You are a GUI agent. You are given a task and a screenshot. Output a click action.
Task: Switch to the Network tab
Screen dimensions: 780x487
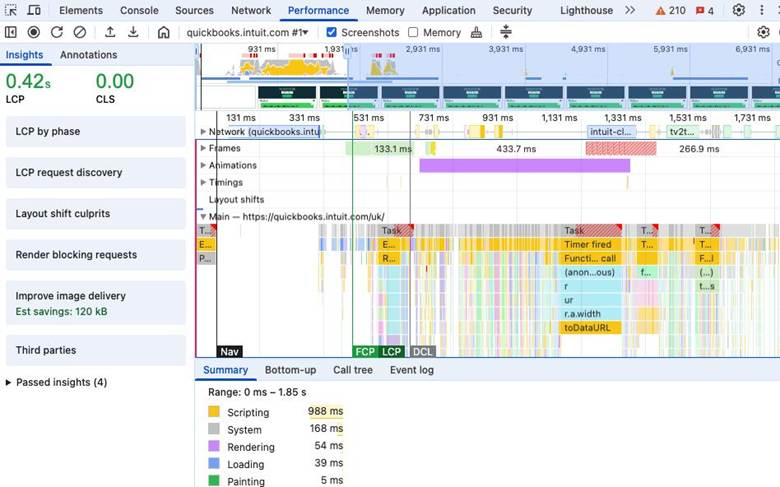tap(251, 10)
